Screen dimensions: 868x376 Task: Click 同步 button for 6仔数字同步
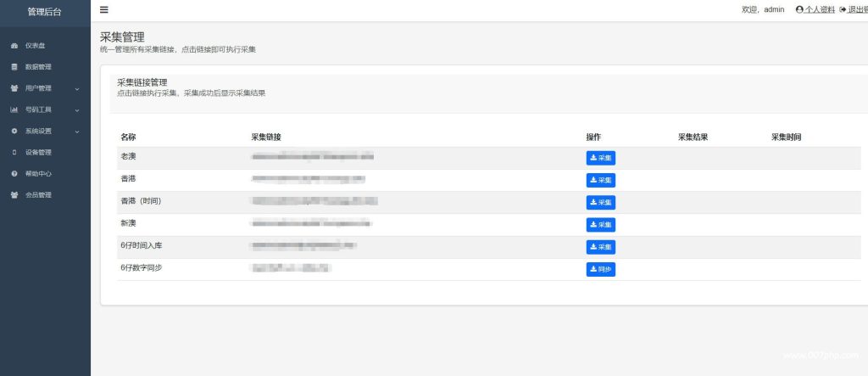point(601,270)
